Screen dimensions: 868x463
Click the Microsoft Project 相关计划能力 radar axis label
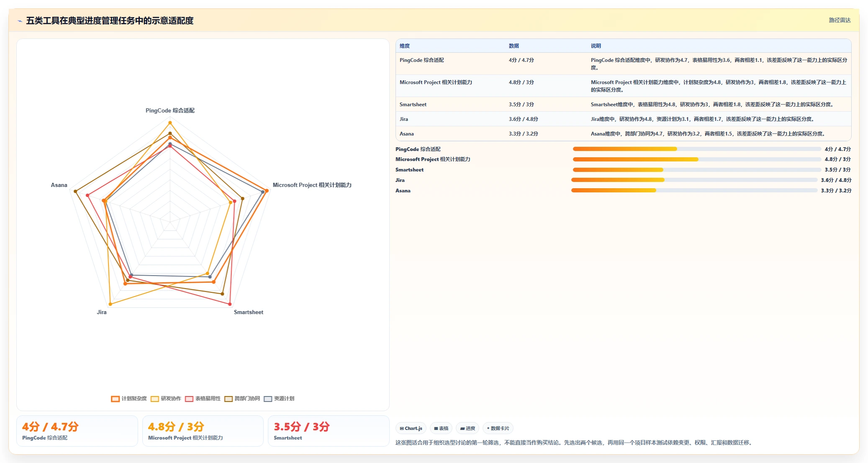pos(312,185)
